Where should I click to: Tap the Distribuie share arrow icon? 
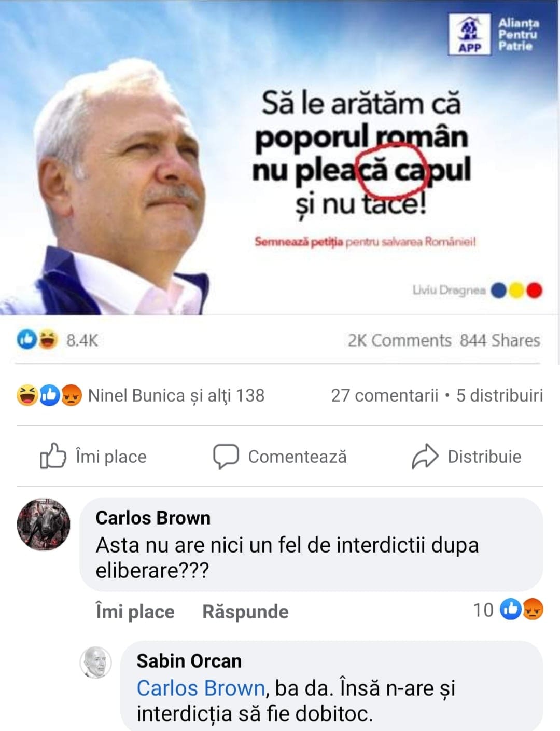click(x=425, y=457)
